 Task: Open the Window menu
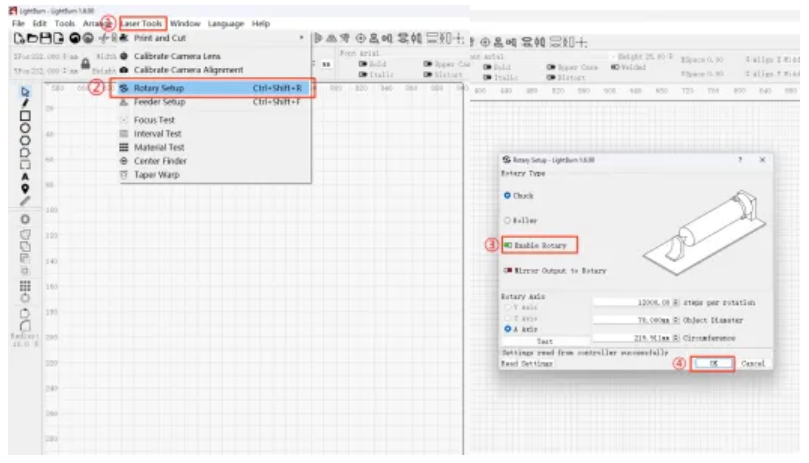185,24
